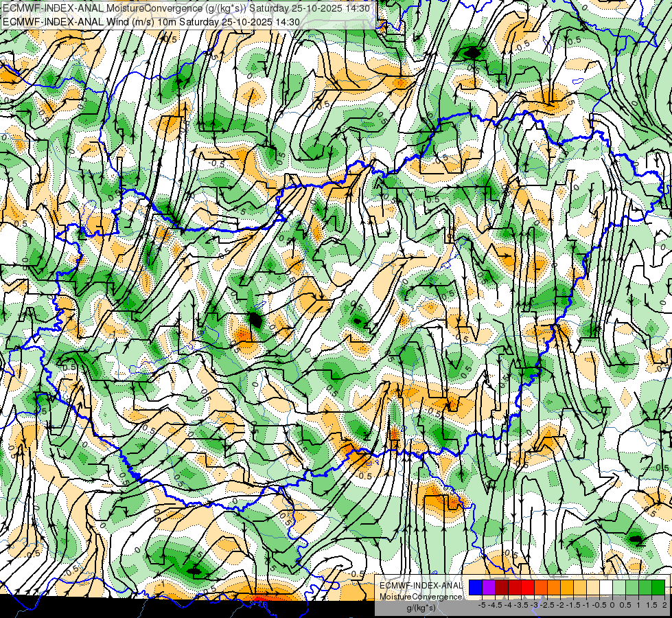672x618 pixels.
Task: Click the bright red legend swatch left of -3
Action: click(x=528, y=588)
